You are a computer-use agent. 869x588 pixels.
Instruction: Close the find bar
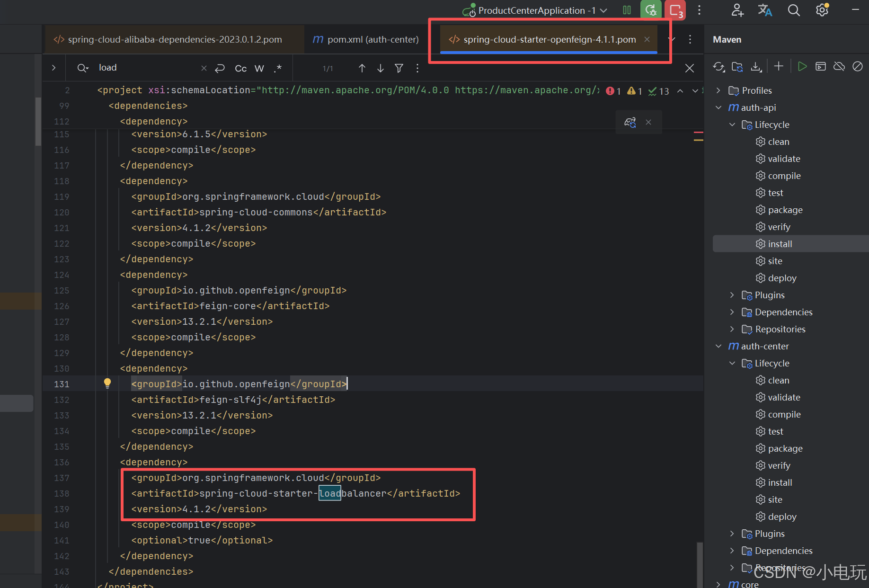point(690,68)
